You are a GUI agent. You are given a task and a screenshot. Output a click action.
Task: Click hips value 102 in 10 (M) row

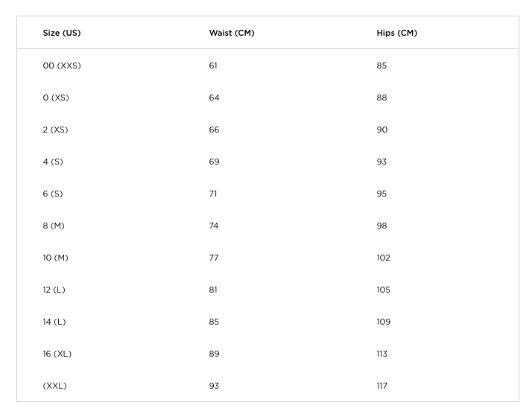pos(383,258)
